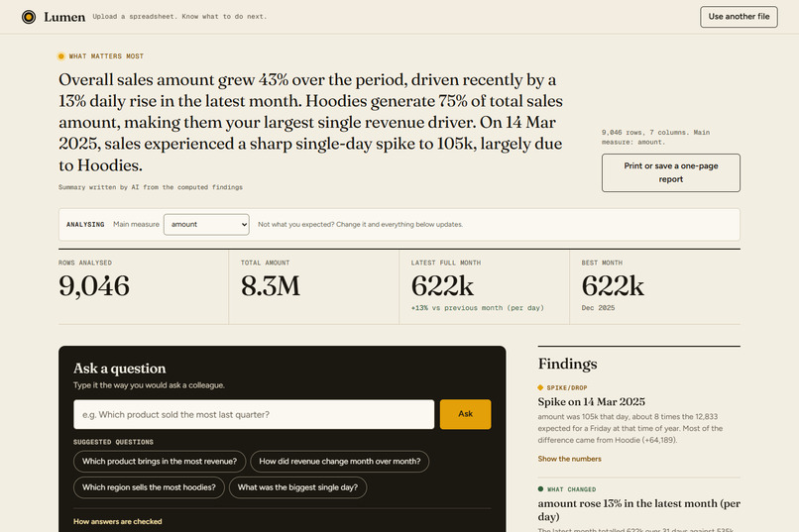Click the '8.3M' total amount value

tap(271, 285)
